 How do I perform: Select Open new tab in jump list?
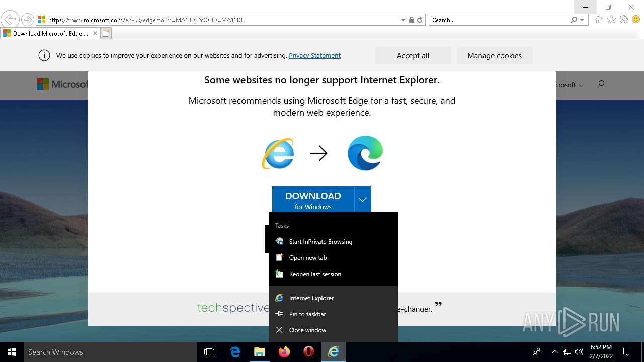click(334, 258)
